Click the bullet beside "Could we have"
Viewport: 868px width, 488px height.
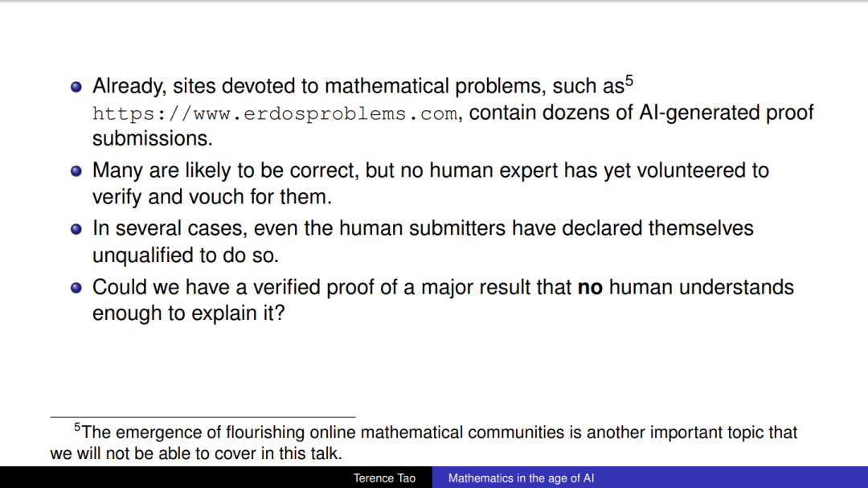click(x=76, y=288)
